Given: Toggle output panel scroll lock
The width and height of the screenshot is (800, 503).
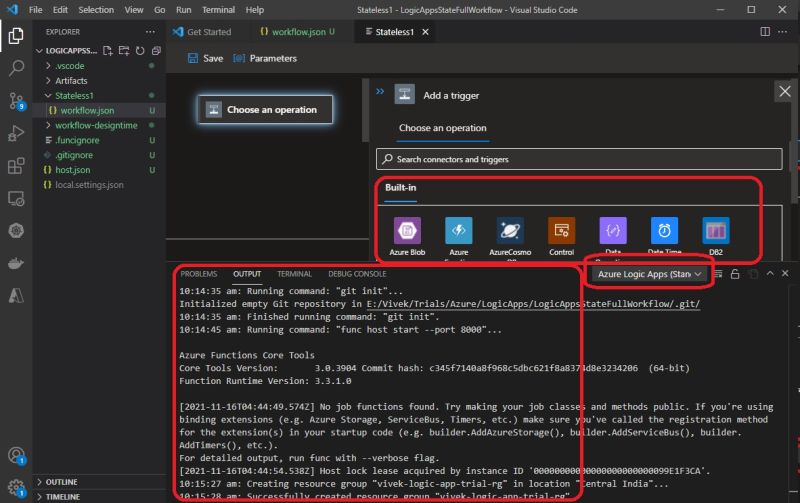Looking at the screenshot, I should click(735, 274).
